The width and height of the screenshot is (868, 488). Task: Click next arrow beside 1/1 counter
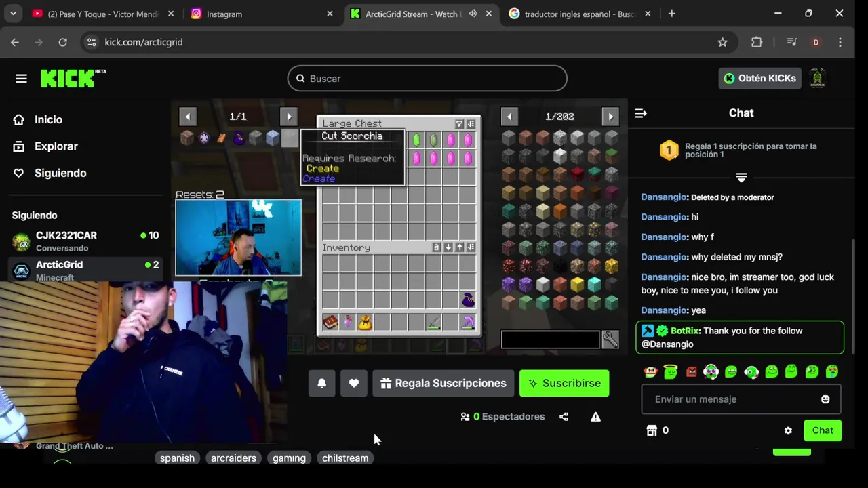(x=288, y=117)
